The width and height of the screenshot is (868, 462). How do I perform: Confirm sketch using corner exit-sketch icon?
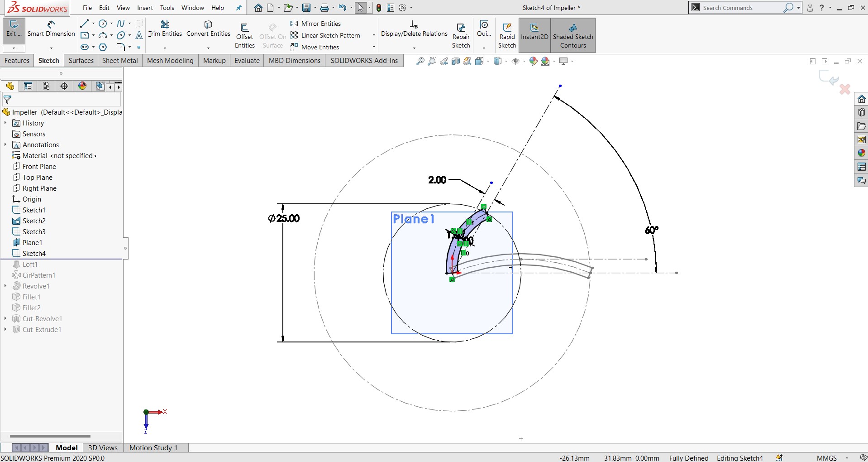click(x=829, y=77)
